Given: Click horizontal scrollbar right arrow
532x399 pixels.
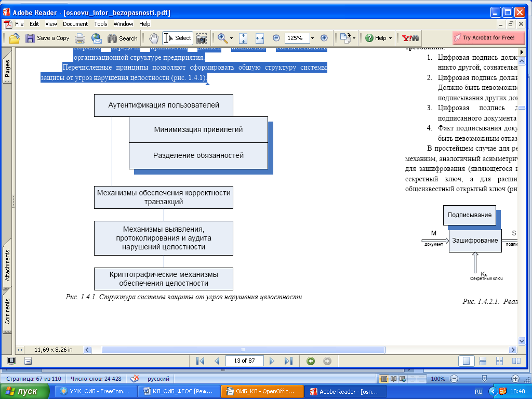Looking at the screenshot, I should pos(513,350).
